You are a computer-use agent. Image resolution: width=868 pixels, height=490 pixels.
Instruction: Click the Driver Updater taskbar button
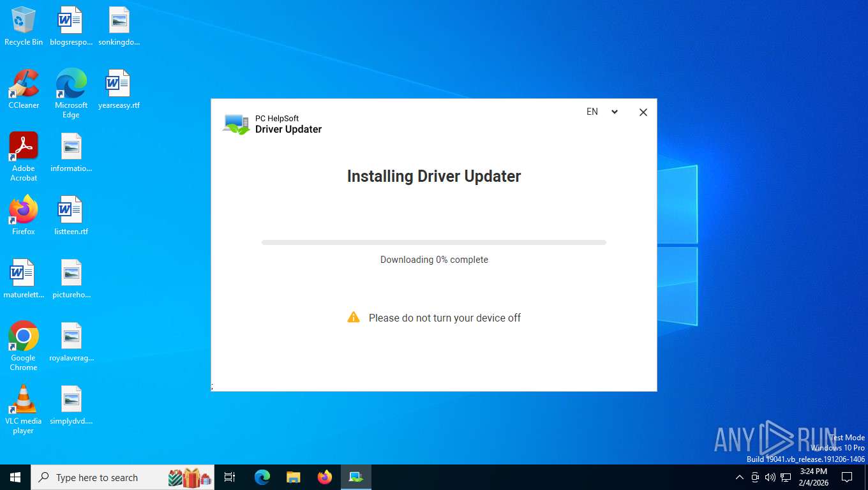coord(356,477)
